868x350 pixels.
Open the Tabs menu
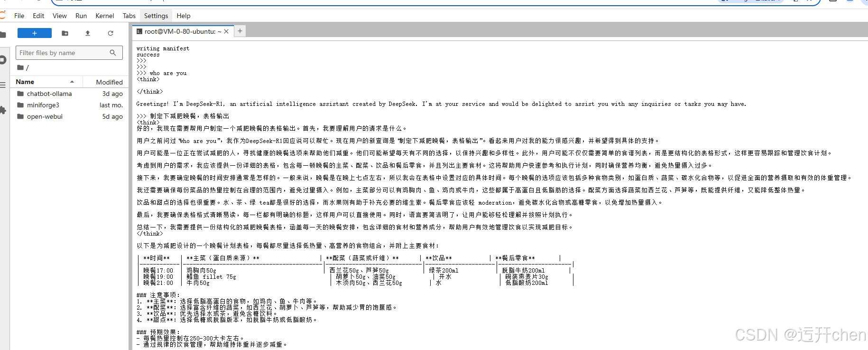point(129,16)
